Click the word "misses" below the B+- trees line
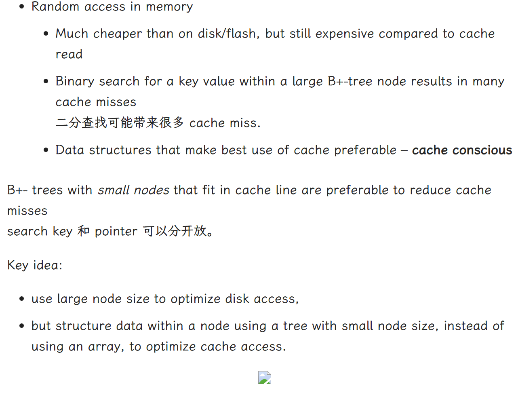This screenshot has width=518, height=420. tap(27, 211)
